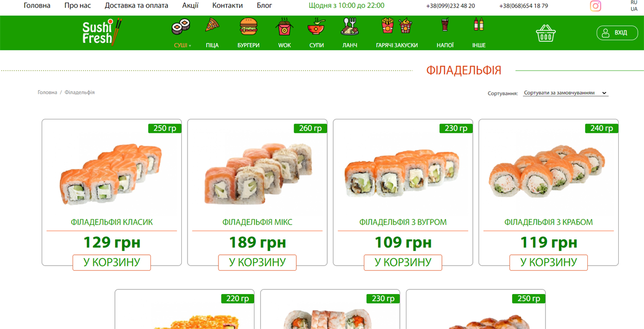Image resolution: width=644 pixels, height=329 pixels.
Task: Select the burger category icon
Action: 248,26
